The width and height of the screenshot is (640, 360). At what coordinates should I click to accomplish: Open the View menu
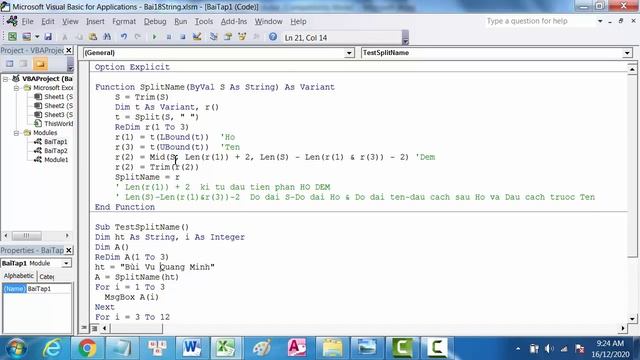70,21
